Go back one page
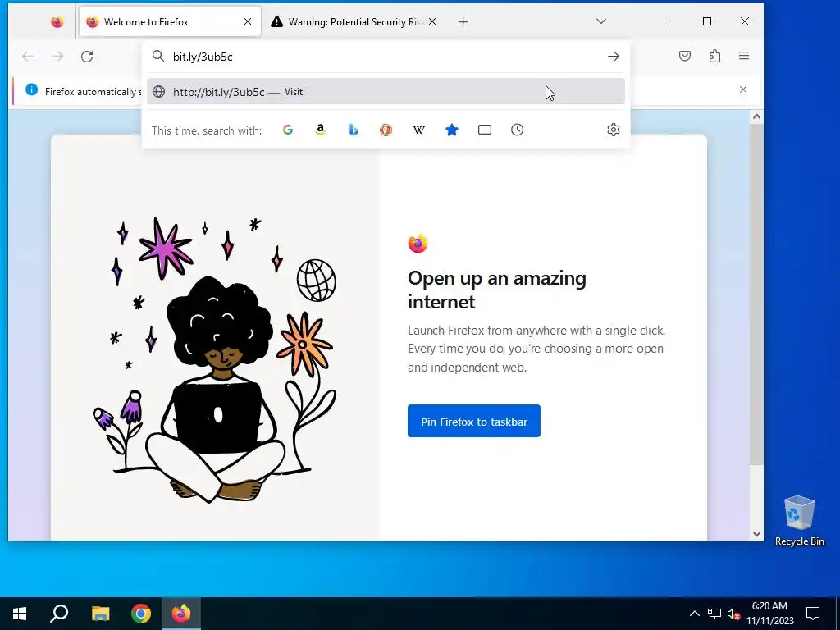 [28, 57]
